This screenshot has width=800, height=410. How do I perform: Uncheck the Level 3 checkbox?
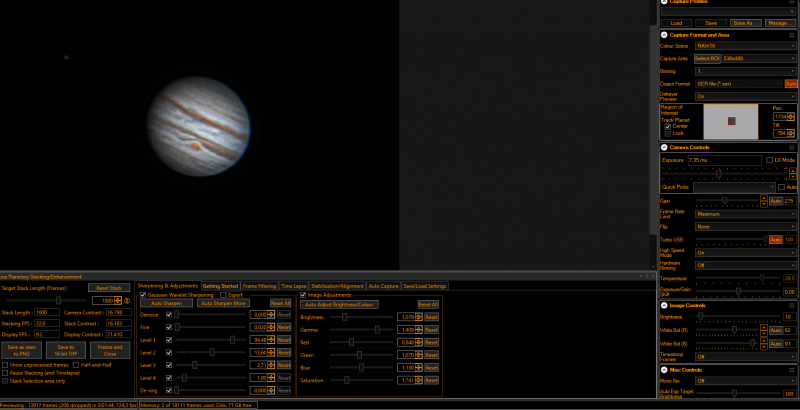[169, 365]
